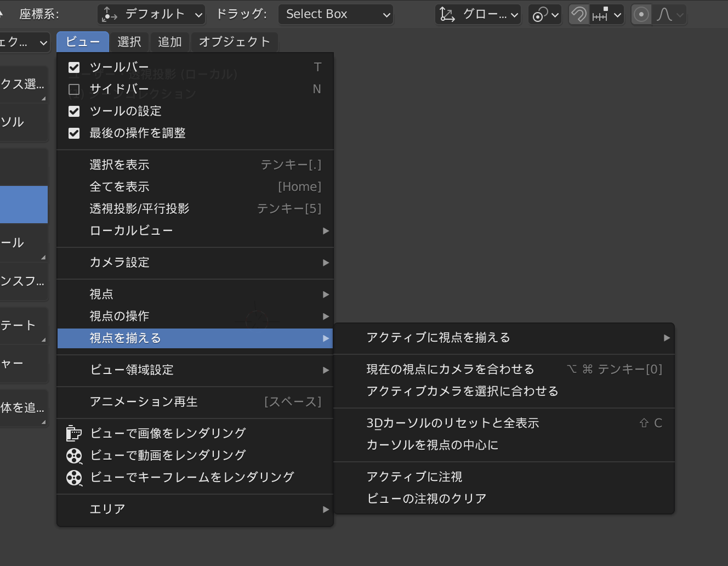Open the 座標系 デフォルト dropdown
The image size is (728, 566).
click(x=152, y=15)
